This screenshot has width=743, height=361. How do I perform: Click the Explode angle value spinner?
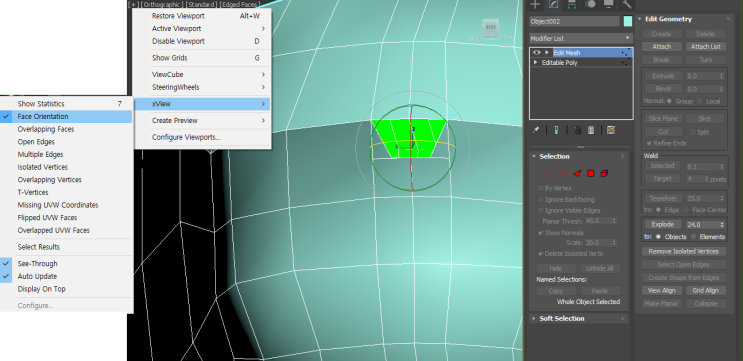point(722,225)
